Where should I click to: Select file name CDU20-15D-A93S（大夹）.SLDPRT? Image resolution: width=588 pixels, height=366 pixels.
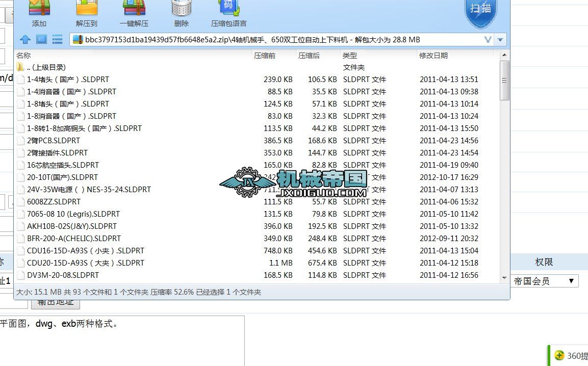click(x=86, y=263)
